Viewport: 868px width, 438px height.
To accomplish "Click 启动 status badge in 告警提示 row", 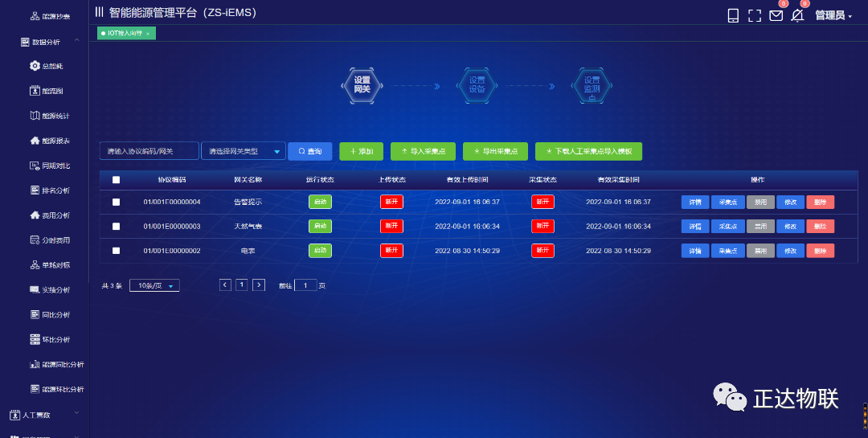I will [320, 202].
